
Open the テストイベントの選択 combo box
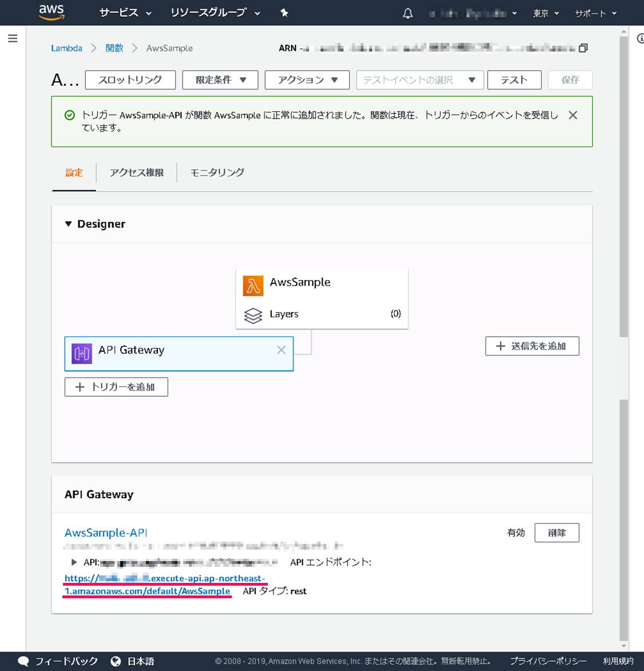point(420,80)
